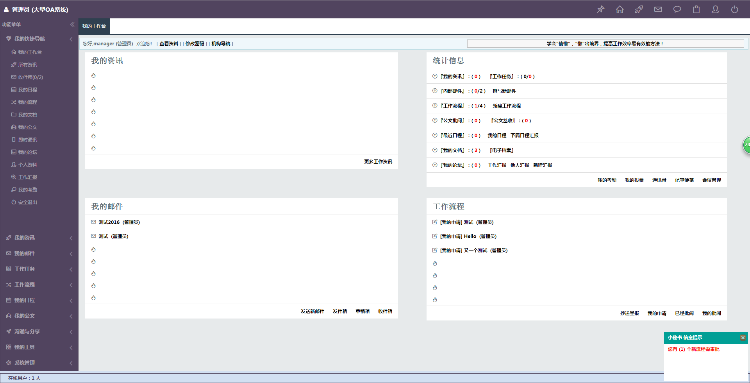Click the pin icon in the top bar
This screenshot has width=750, height=383.
point(601,9)
